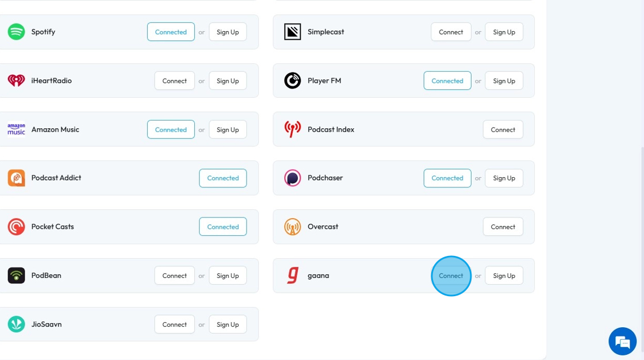Click the Podcast Index antenna icon

click(293, 129)
